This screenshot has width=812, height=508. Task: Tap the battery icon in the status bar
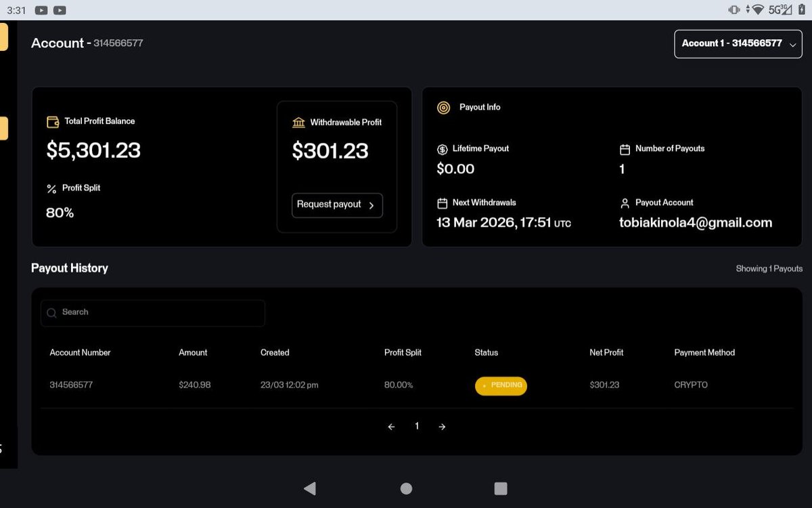801,9
